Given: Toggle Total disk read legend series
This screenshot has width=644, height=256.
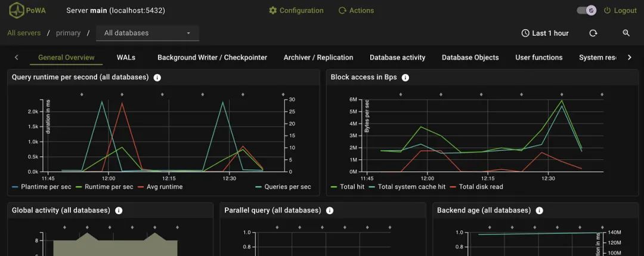Looking at the screenshot, I should pyautogui.click(x=476, y=187).
